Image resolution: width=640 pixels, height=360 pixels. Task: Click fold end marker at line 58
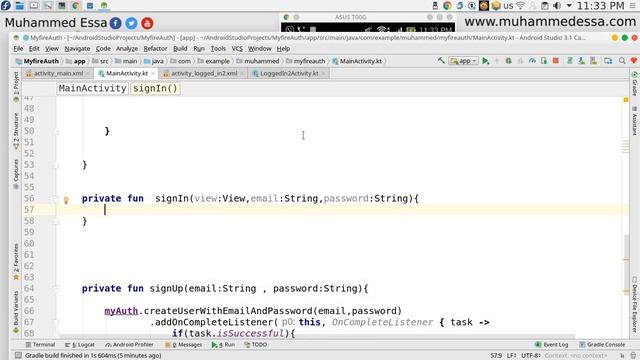tap(56, 221)
